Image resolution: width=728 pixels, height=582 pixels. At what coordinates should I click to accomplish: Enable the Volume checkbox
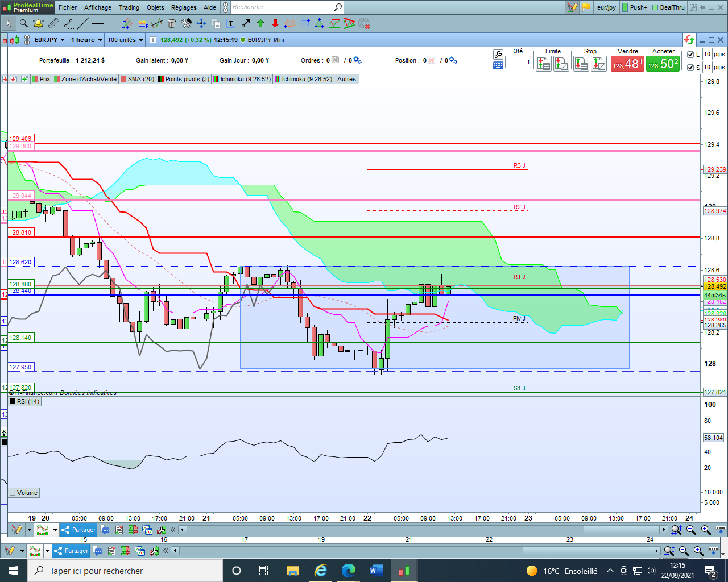tap(13, 493)
